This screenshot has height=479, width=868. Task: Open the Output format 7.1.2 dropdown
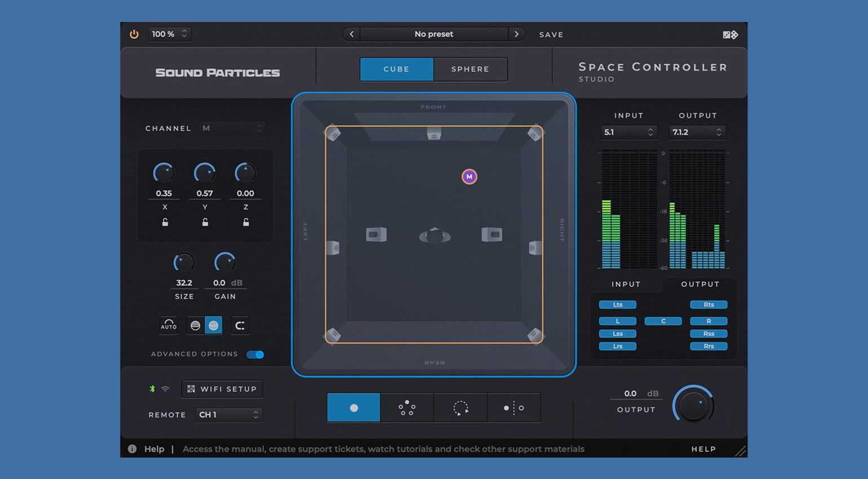point(697,132)
